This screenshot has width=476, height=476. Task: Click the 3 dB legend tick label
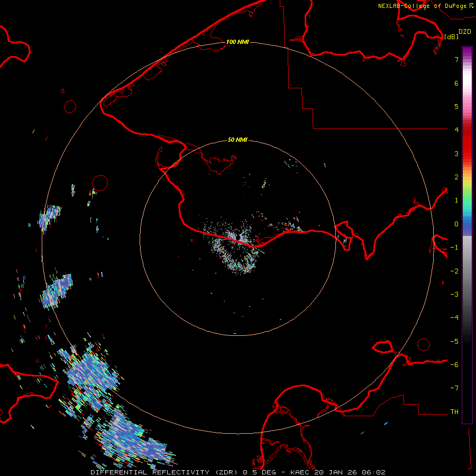point(456,153)
